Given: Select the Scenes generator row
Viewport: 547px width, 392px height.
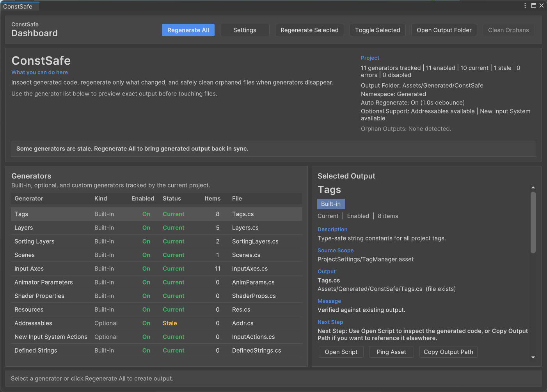Looking at the screenshot, I should coord(156,255).
